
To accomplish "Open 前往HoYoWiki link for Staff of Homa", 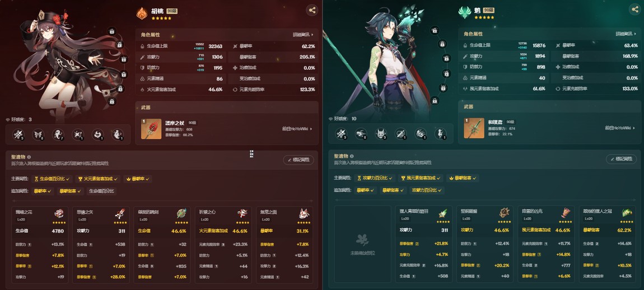I will click(x=297, y=129).
